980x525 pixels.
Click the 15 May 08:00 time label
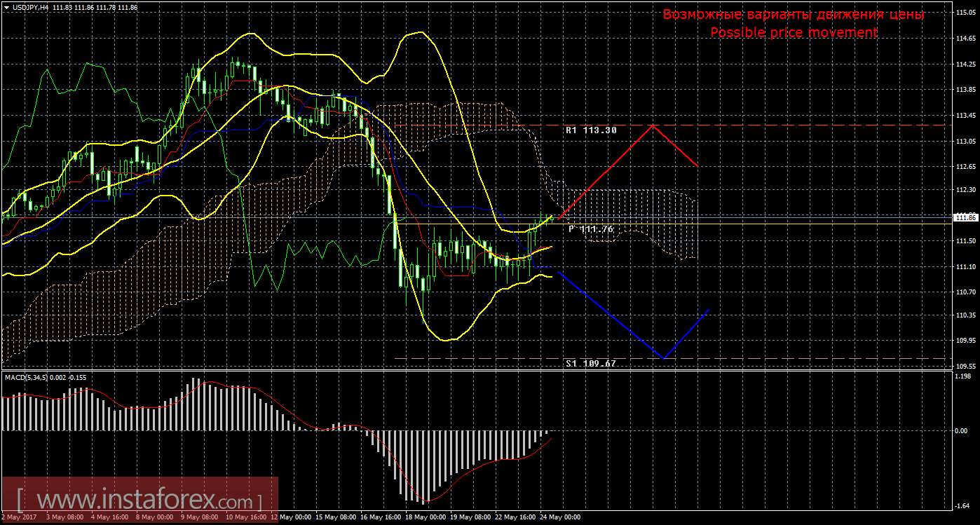pyautogui.click(x=335, y=517)
